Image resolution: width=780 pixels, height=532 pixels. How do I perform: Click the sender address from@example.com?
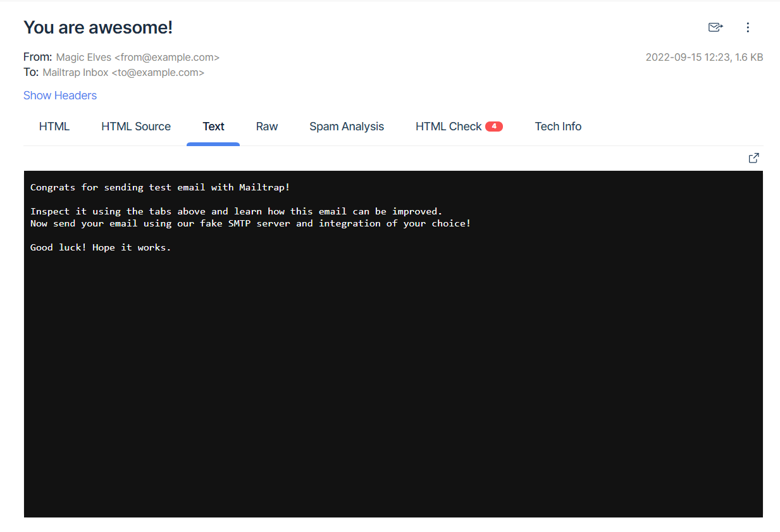[x=167, y=57]
